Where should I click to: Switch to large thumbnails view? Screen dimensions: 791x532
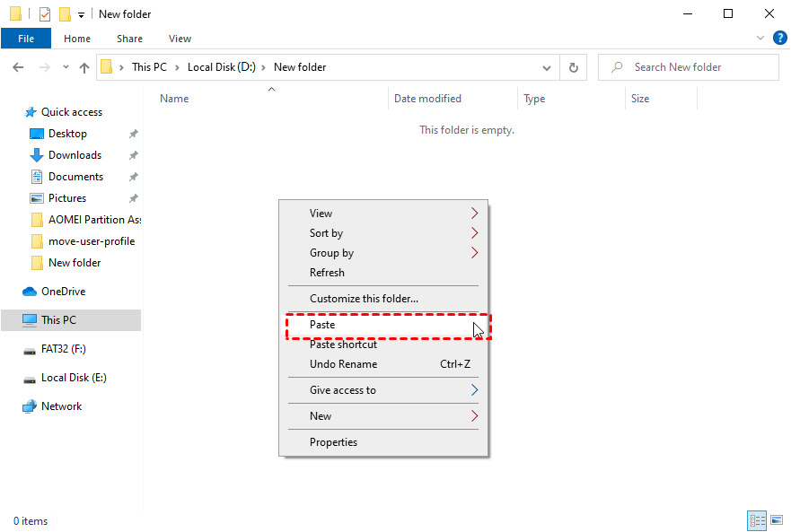tap(776, 520)
